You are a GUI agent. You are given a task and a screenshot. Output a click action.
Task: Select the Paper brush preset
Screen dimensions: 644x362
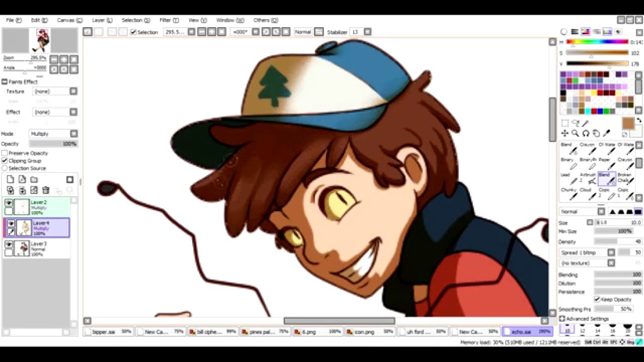click(x=606, y=163)
